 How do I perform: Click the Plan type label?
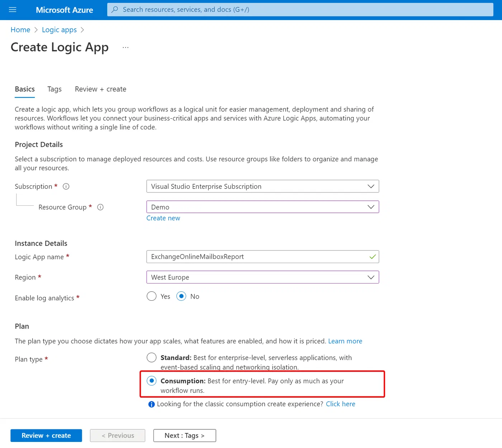pos(29,359)
